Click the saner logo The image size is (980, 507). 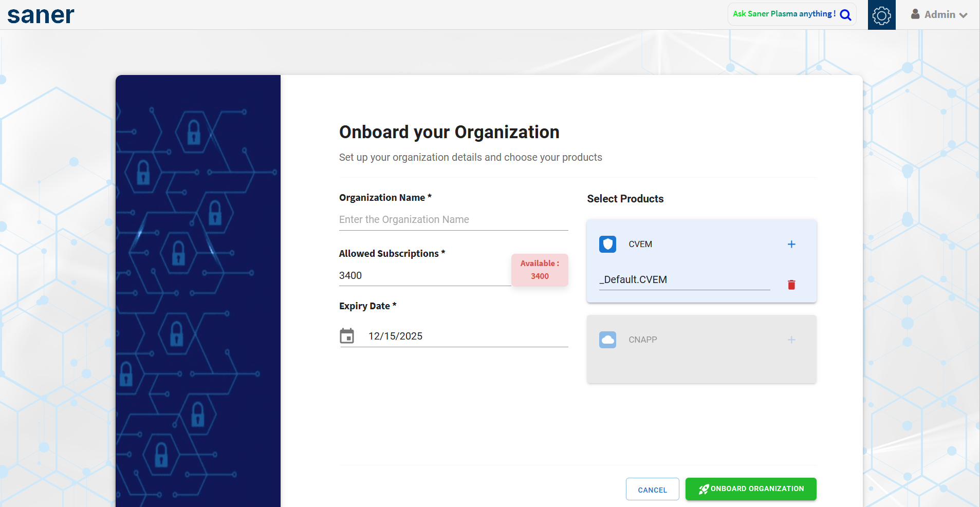[41, 15]
